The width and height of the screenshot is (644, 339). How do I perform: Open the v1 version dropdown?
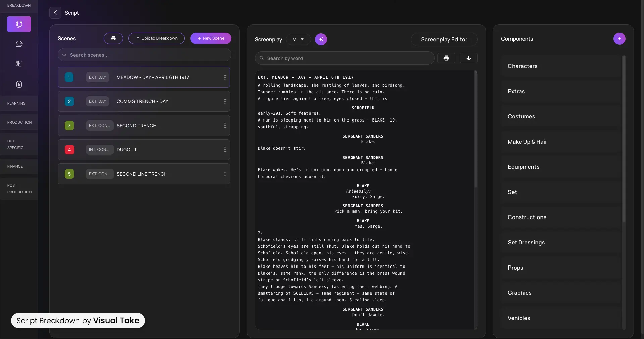(298, 39)
